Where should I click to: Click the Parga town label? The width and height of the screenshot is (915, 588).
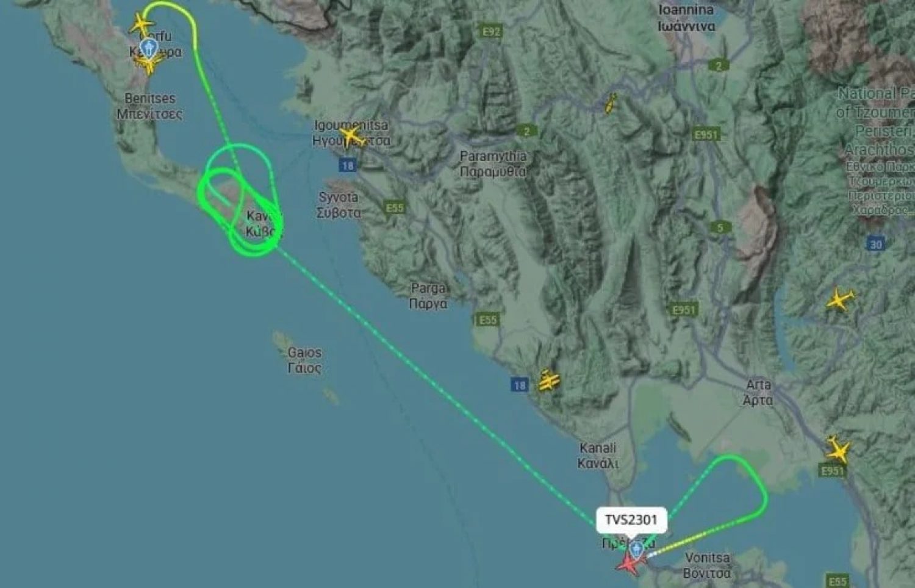click(428, 295)
